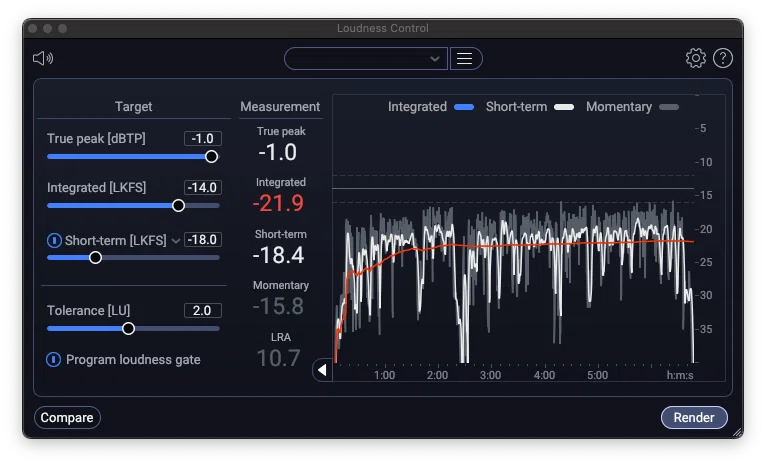Expand the preset dropdown
Image resolution: width=766 pixels, height=465 pixels.
click(x=366, y=59)
